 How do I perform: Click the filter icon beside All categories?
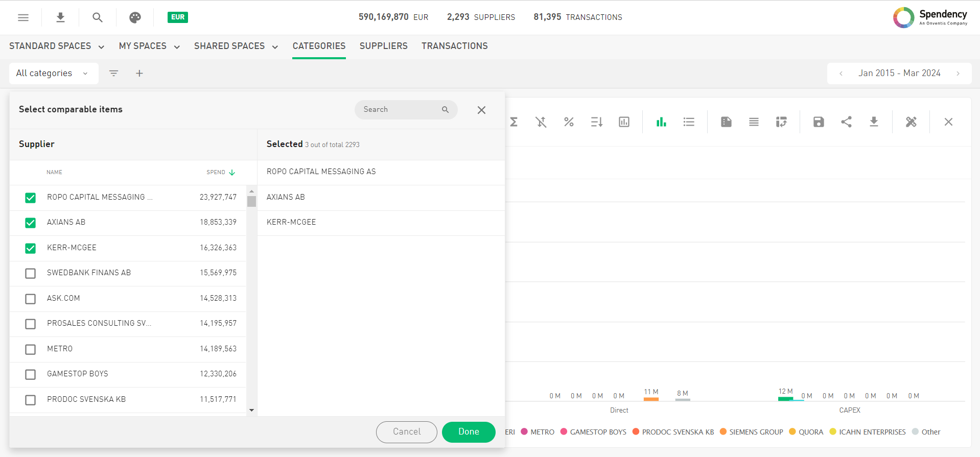coord(113,74)
